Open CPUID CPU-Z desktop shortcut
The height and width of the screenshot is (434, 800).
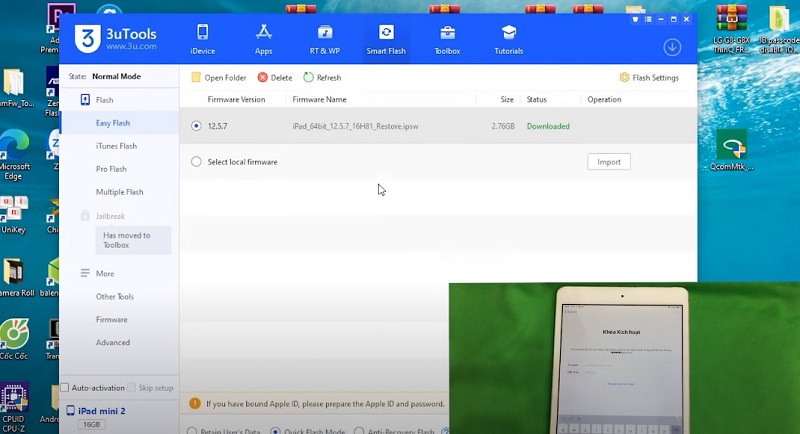point(14,408)
